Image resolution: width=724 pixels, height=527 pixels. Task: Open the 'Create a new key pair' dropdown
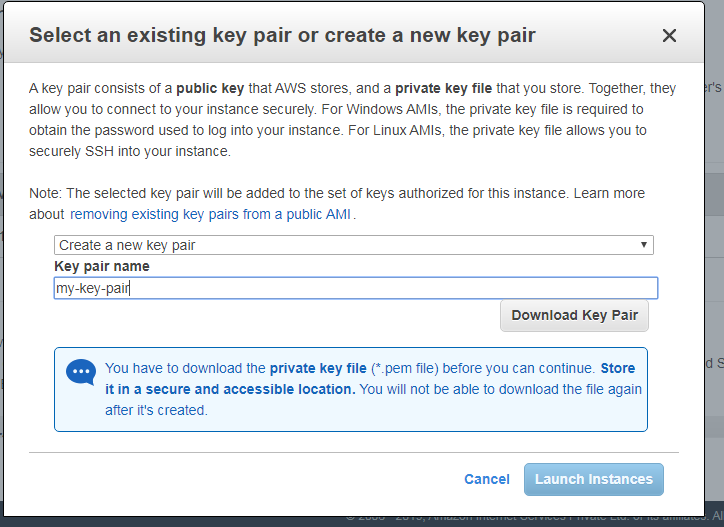[x=353, y=245]
